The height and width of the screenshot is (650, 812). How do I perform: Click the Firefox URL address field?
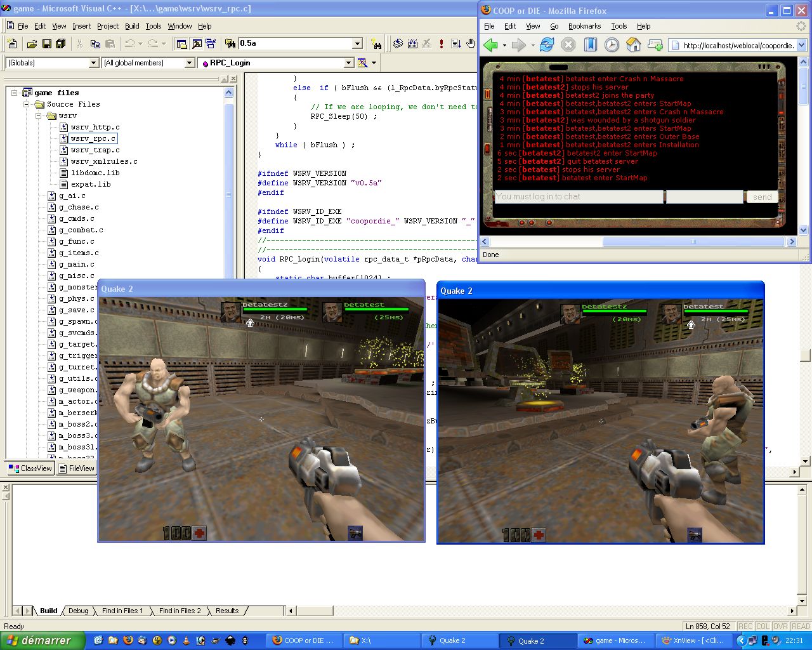[733, 46]
